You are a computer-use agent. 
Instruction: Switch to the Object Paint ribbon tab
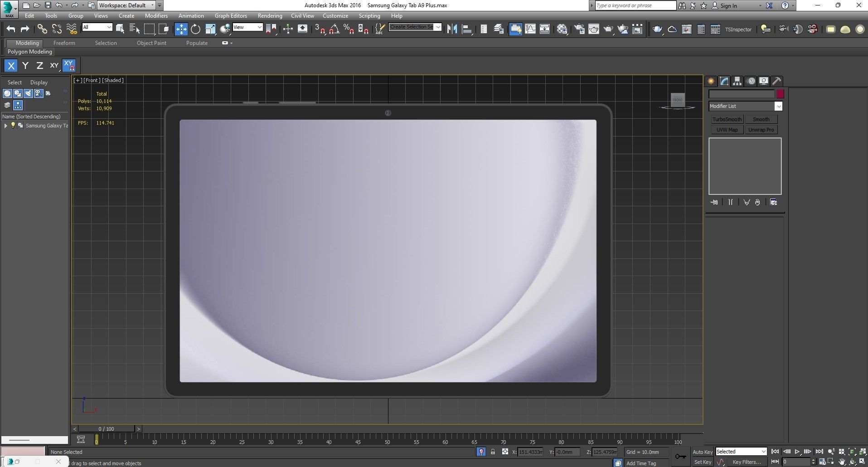(151, 43)
